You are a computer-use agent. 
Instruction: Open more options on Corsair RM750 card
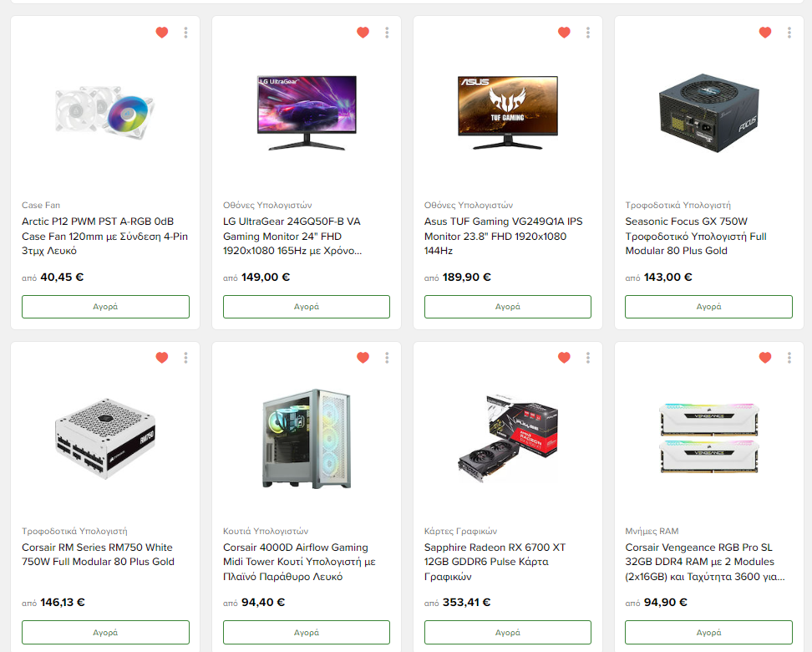tap(186, 358)
